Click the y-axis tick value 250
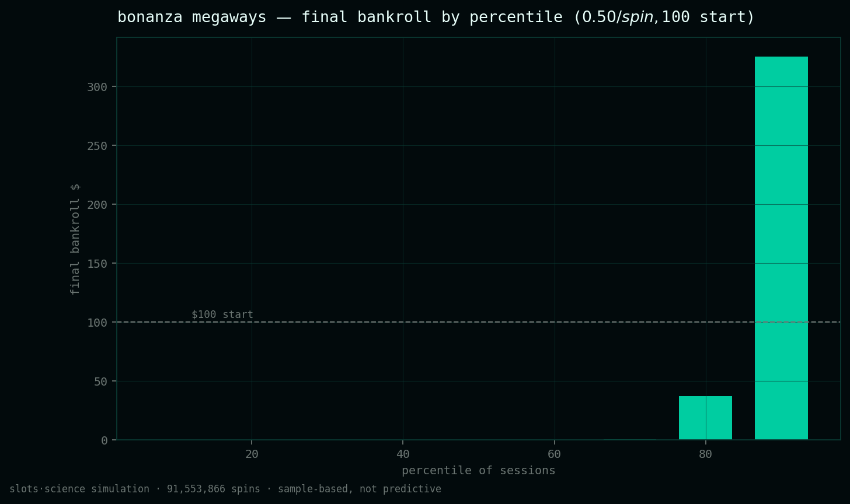 point(97,145)
